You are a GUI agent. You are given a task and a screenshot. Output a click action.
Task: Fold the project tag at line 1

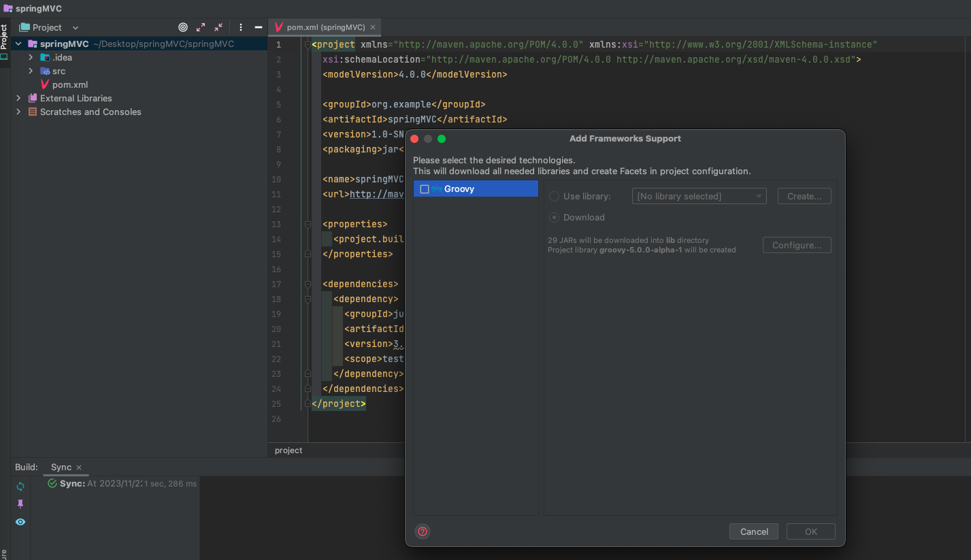[308, 45]
